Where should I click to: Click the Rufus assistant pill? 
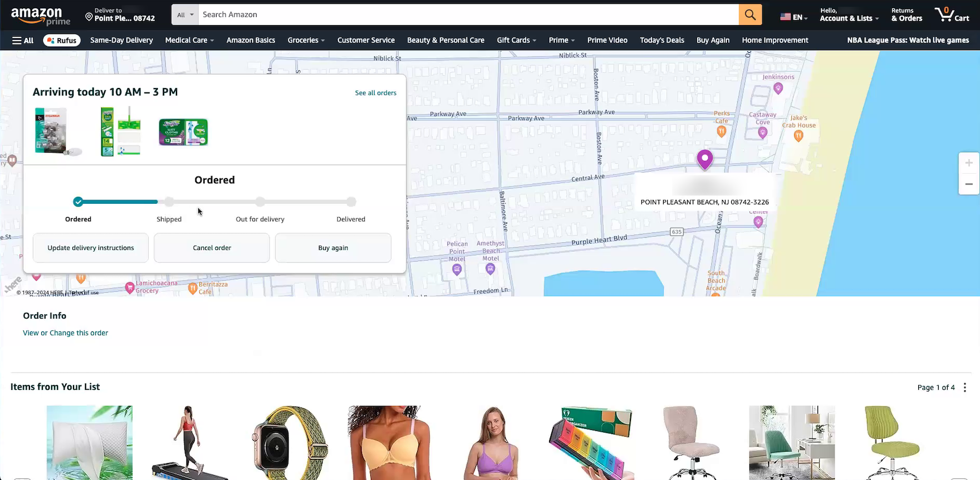tap(62, 40)
